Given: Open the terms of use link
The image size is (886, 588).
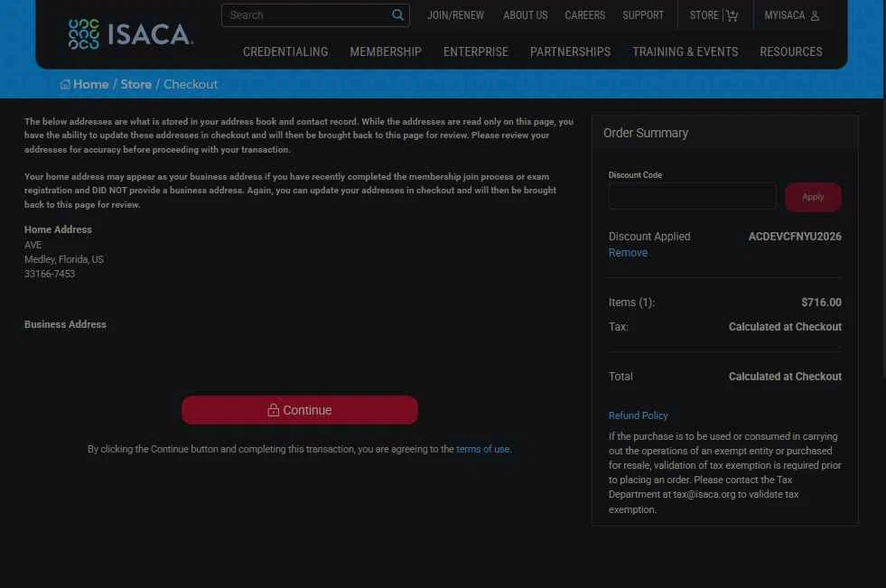Looking at the screenshot, I should [x=482, y=449].
